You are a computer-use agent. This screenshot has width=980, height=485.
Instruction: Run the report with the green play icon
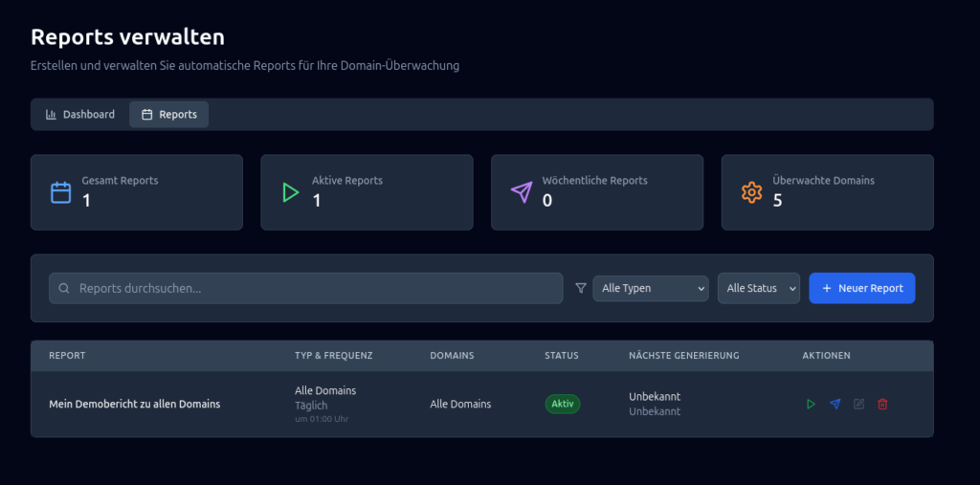point(811,405)
